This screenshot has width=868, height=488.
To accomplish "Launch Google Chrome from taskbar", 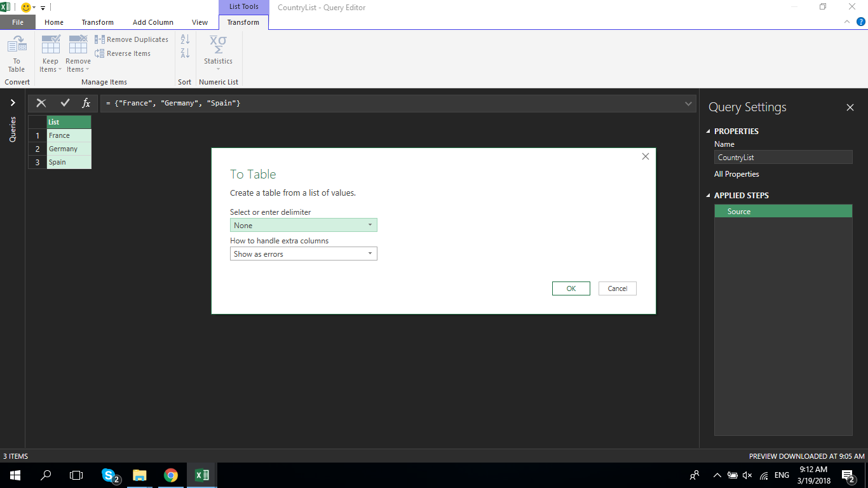I will pos(170,475).
